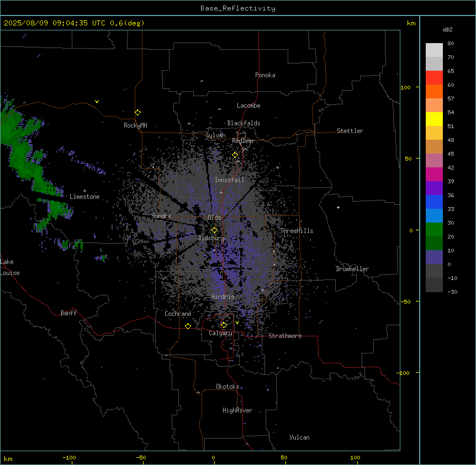Click the Okotoks city label

click(x=228, y=387)
